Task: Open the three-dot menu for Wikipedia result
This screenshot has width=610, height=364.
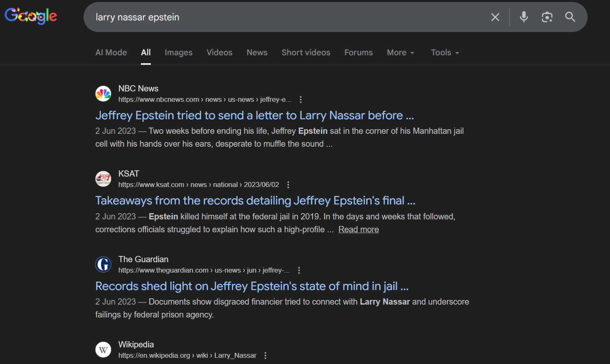Action: (266, 356)
